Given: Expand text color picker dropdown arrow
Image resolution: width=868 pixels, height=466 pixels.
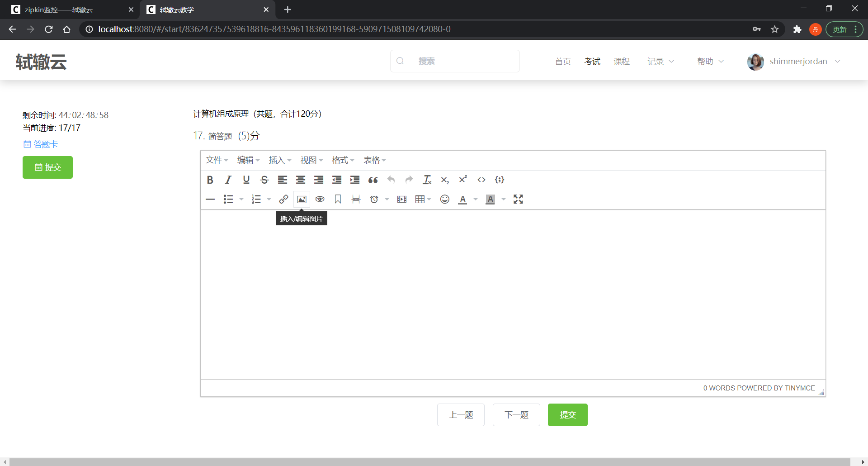Looking at the screenshot, I should 476,199.
